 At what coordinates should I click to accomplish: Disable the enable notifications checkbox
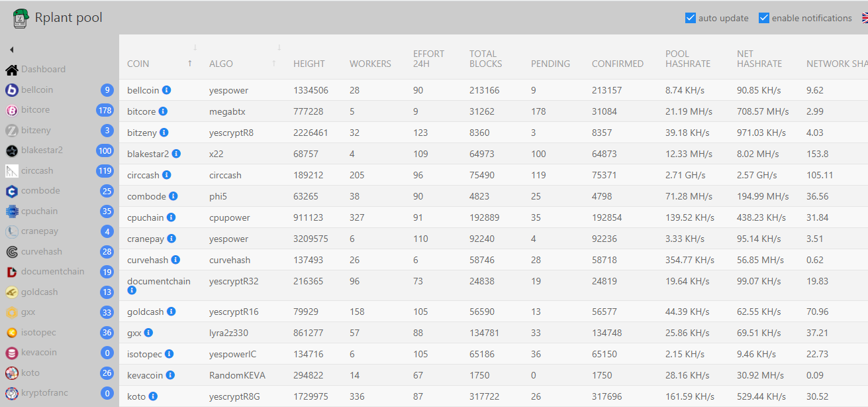(x=764, y=18)
